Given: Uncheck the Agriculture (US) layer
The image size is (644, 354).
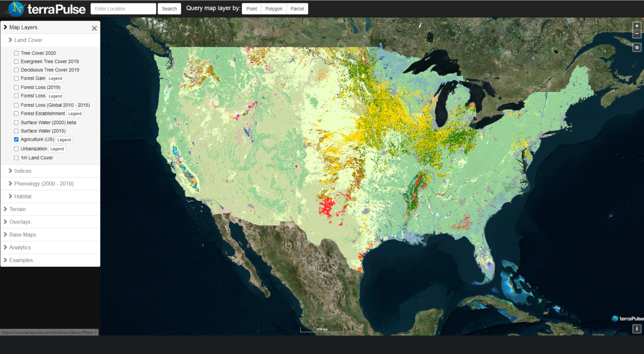Looking at the screenshot, I should (16, 140).
